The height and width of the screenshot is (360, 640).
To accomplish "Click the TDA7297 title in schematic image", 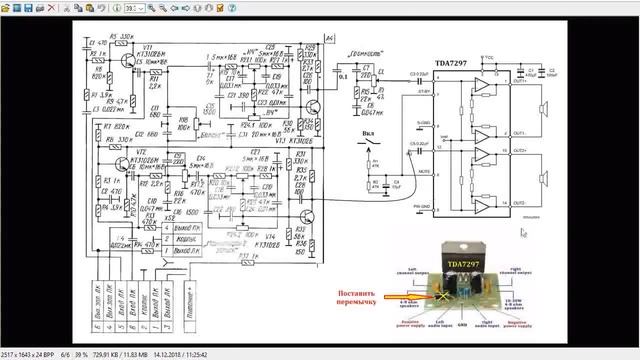I will (451, 63).
